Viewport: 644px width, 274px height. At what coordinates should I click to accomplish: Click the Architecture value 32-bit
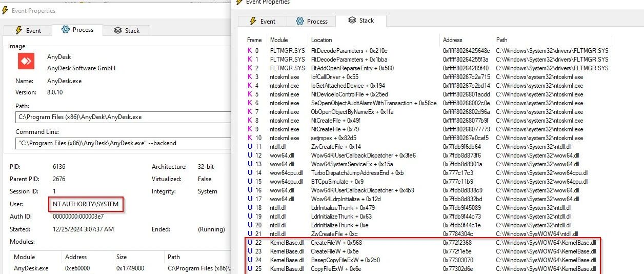[206, 167]
